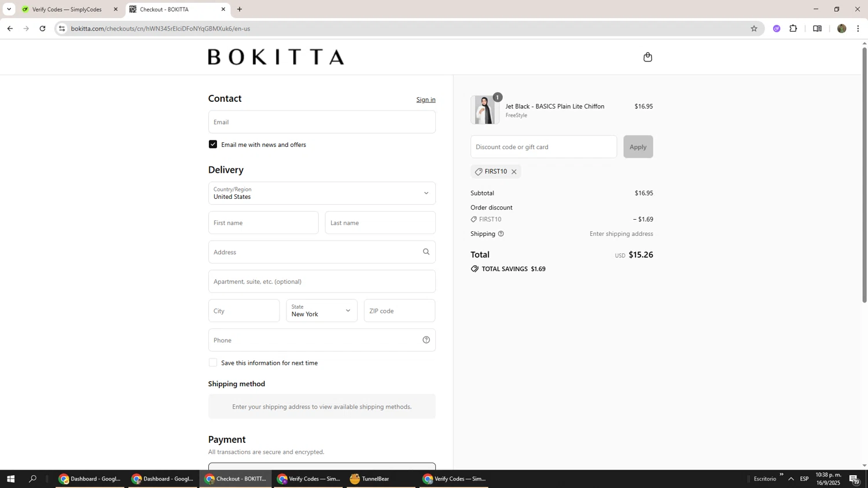This screenshot has width=868, height=488.
Task: View site information icon in address bar
Action: pos(62,28)
